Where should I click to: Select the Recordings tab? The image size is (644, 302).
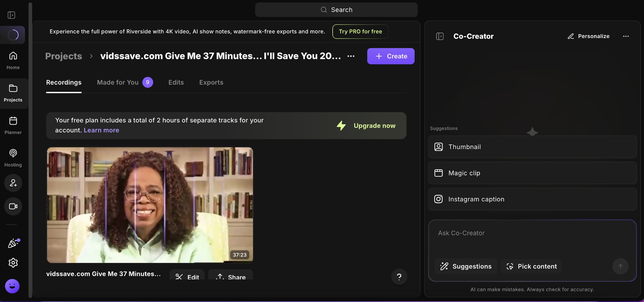pyautogui.click(x=64, y=83)
